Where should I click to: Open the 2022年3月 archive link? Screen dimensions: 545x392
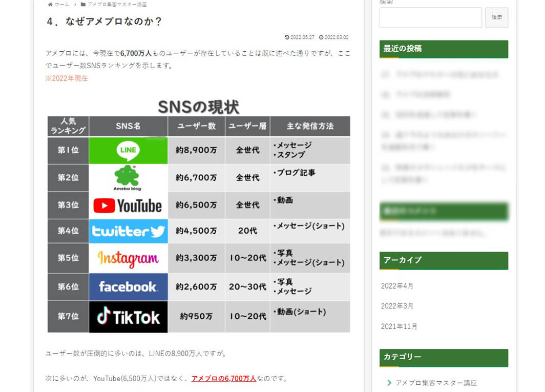click(397, 306)
